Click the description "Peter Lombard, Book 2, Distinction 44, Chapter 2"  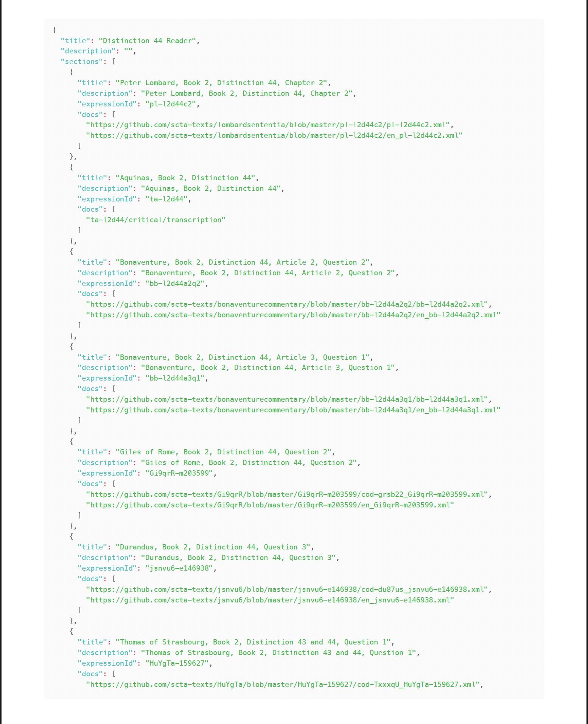tap(247, 94)
